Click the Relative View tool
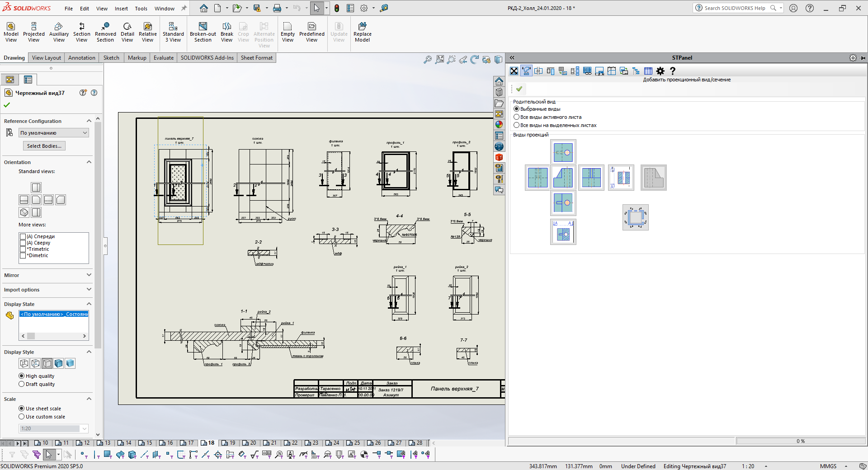 click(148, 32)
